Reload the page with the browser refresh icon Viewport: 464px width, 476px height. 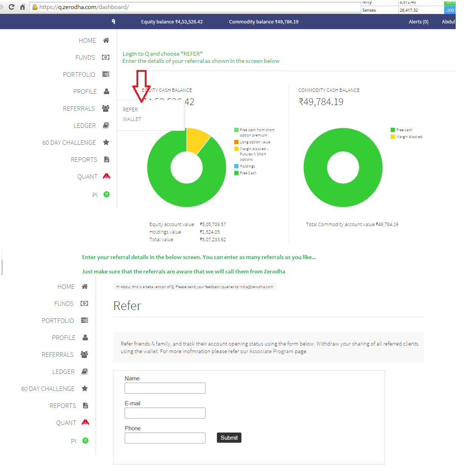pos(11,7)
